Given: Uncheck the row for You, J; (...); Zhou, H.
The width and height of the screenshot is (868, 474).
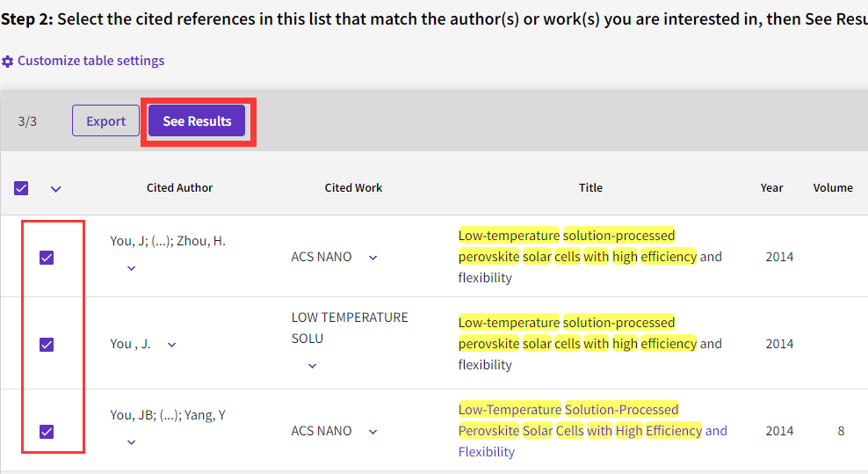Looking at the screenshot, I should (x=47, y=258).
